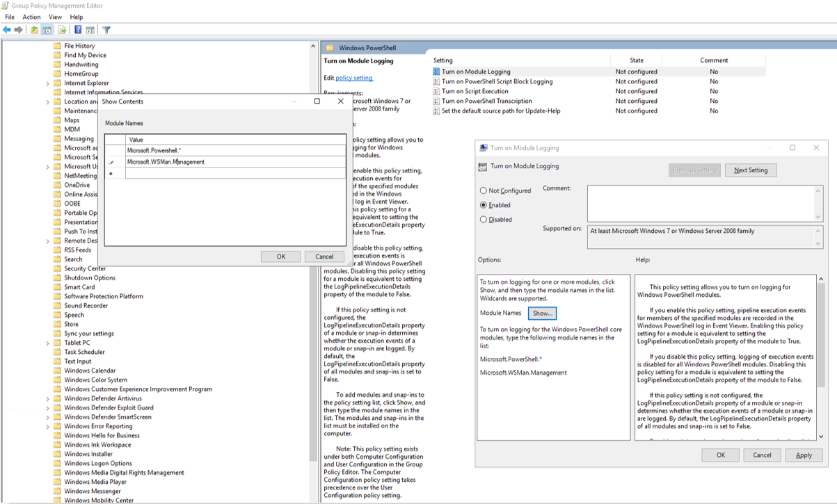Image resolution: width=837 pixels, height=504 pixels.
Task: Select the Not Configured radio button
Action: pyautogui.click(x=484, y=190)
